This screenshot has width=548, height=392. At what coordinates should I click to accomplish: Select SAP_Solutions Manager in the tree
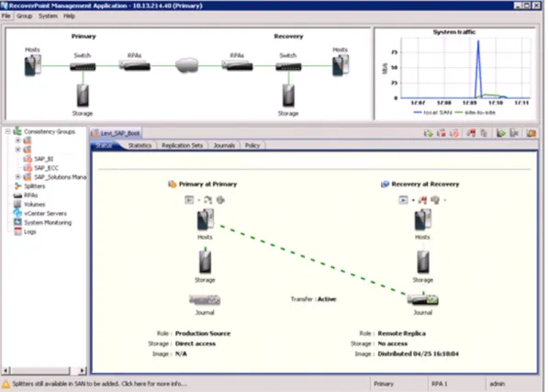60,177
